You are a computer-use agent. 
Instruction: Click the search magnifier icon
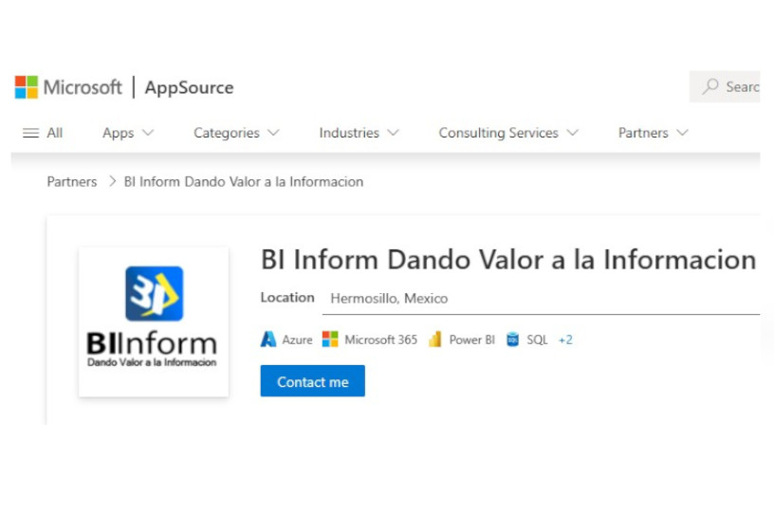pos(710,86)
